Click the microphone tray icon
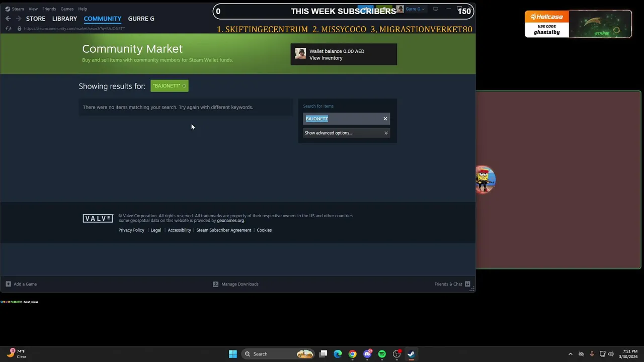The height and width of the screenshot is (362, 644). (592, 354)
